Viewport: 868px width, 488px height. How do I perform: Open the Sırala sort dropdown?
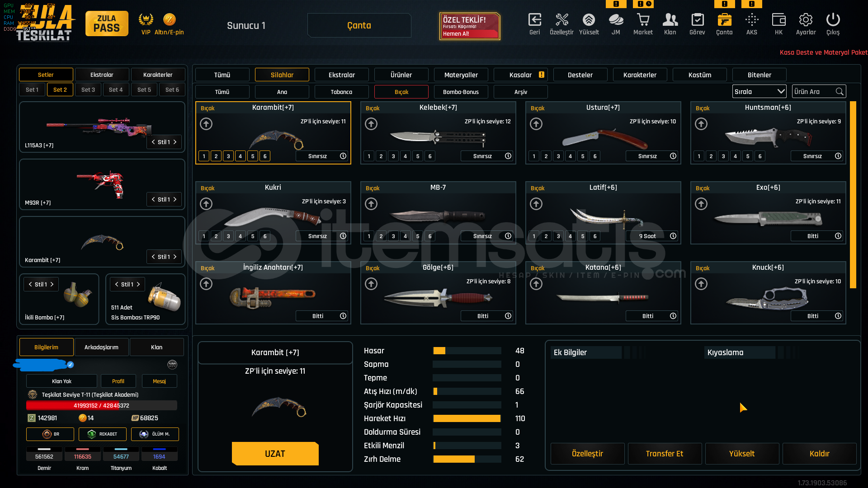coord(759,92)
